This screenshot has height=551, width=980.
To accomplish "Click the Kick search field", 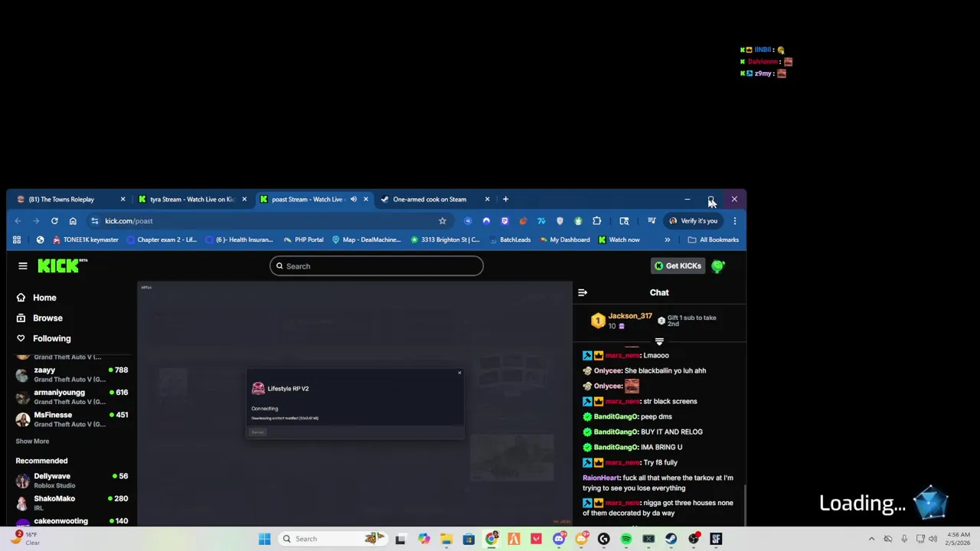I will [x=376, y=266].
